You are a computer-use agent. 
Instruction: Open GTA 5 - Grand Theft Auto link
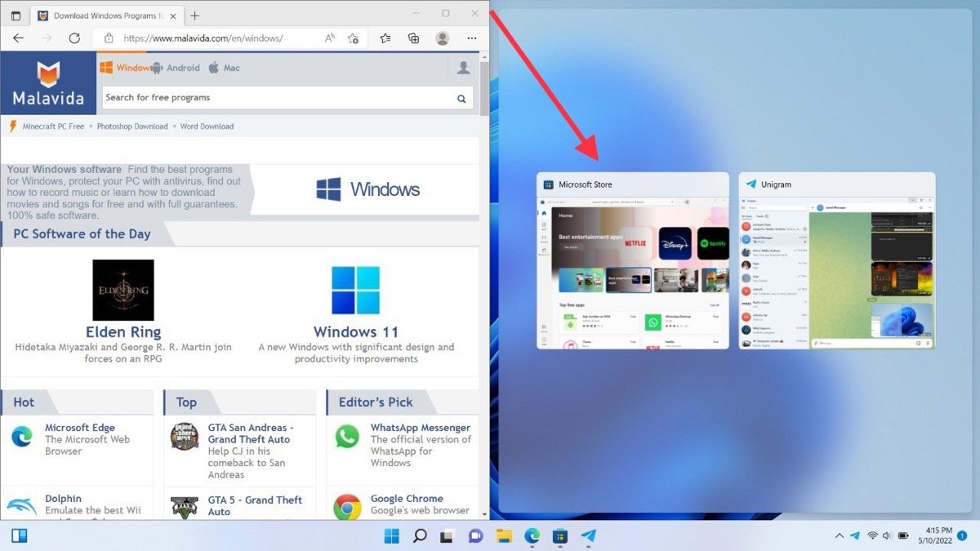point(255,505)
